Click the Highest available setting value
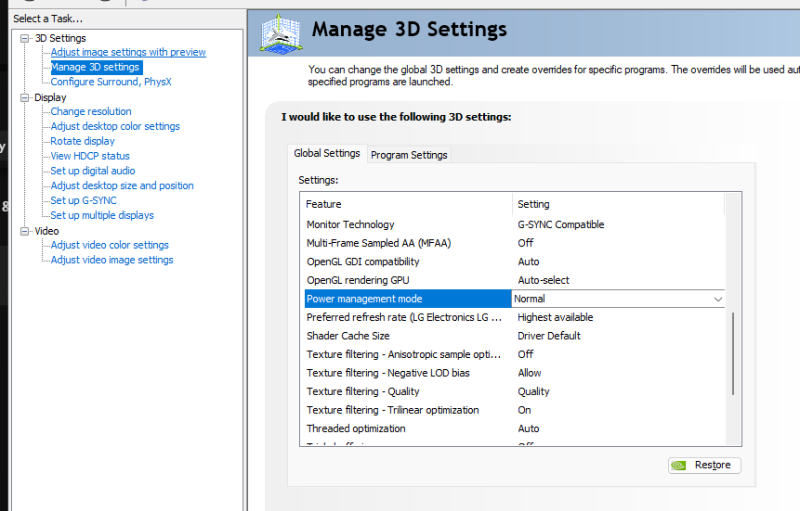This screenshot has width=800, height=511. [x=555, y=317]
